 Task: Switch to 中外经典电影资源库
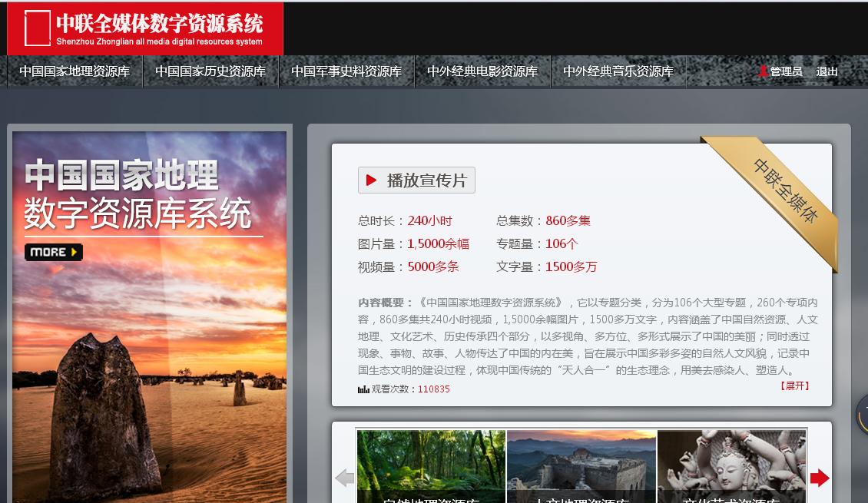coord(482,71)
